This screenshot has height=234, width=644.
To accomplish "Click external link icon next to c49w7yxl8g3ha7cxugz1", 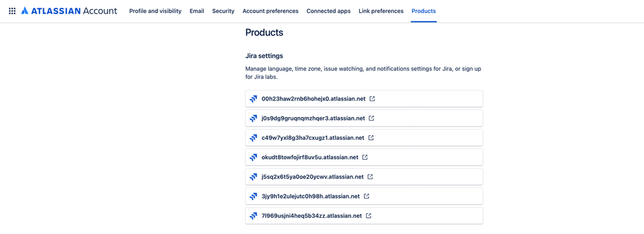I will pyautogui.click(x=371, y=138).
